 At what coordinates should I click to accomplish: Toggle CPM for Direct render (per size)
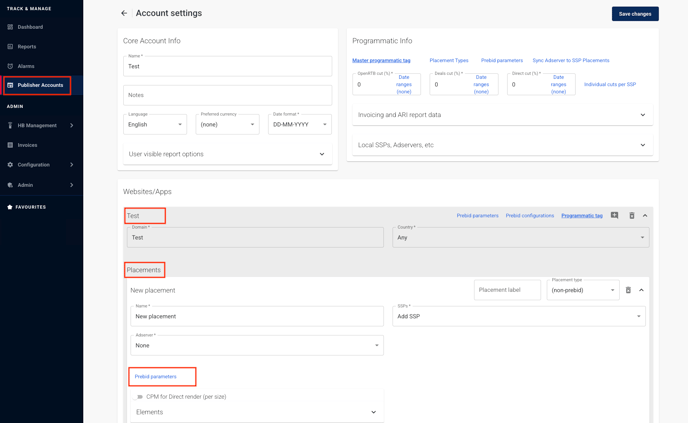139,397
